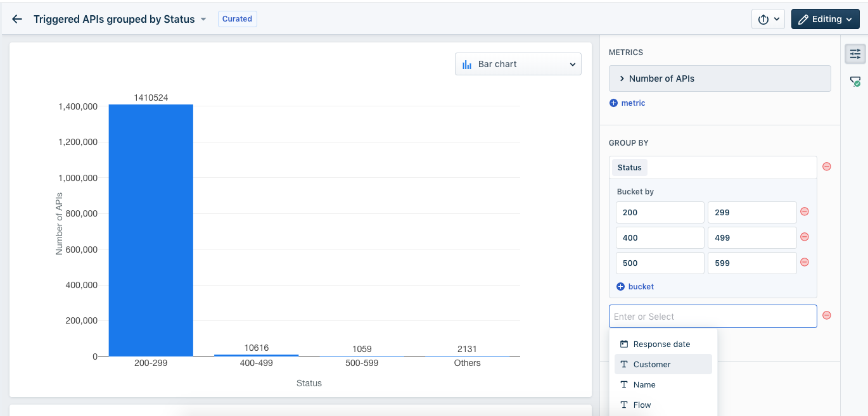
Task: Click the GROUP BY section heading
Action: [629, 143]
